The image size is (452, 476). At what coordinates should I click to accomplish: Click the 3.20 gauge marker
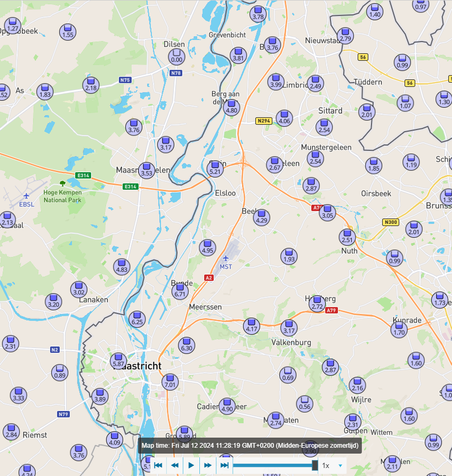click(53, 302)
